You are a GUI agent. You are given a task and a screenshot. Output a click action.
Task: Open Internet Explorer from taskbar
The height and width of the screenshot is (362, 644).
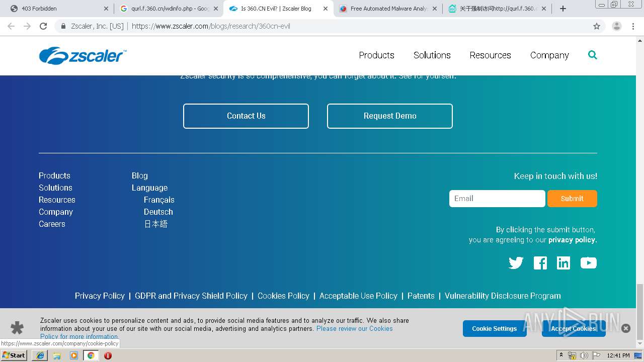coord(40,355)
